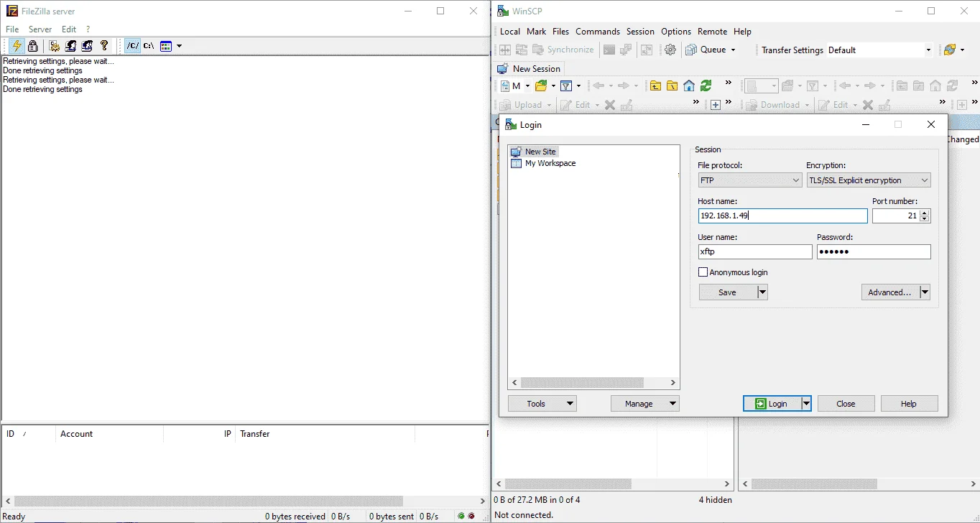
Task: Open the Edit menu in FileZilla server
Action: tap(69, 29)
